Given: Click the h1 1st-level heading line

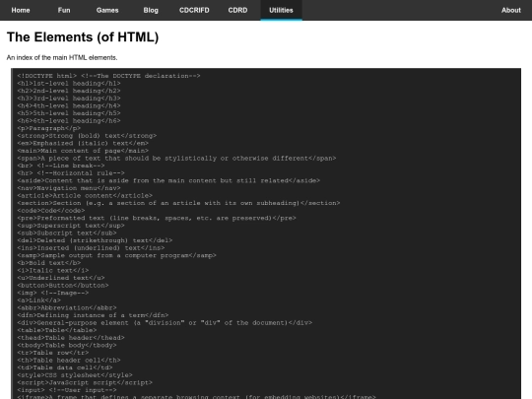Looking at the screenshot, I should [69, 84].
